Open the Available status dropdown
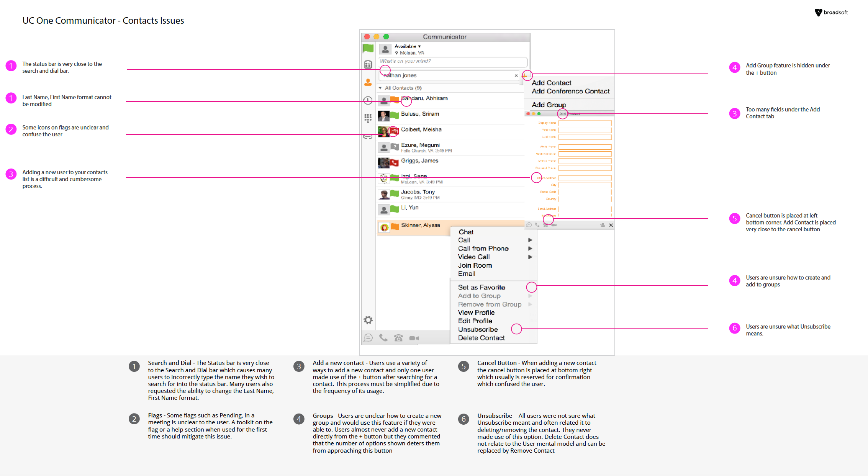868x476 pixels. pyautogui.click(x=408, y=46)
